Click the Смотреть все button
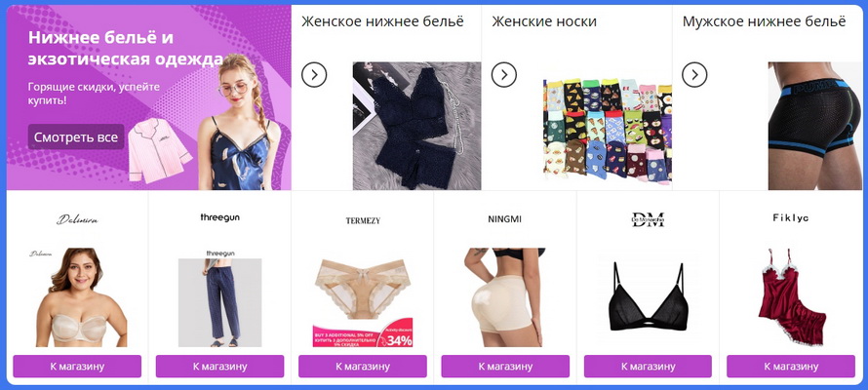The height and width of the screenshot is (390, 868). [76, 137]
